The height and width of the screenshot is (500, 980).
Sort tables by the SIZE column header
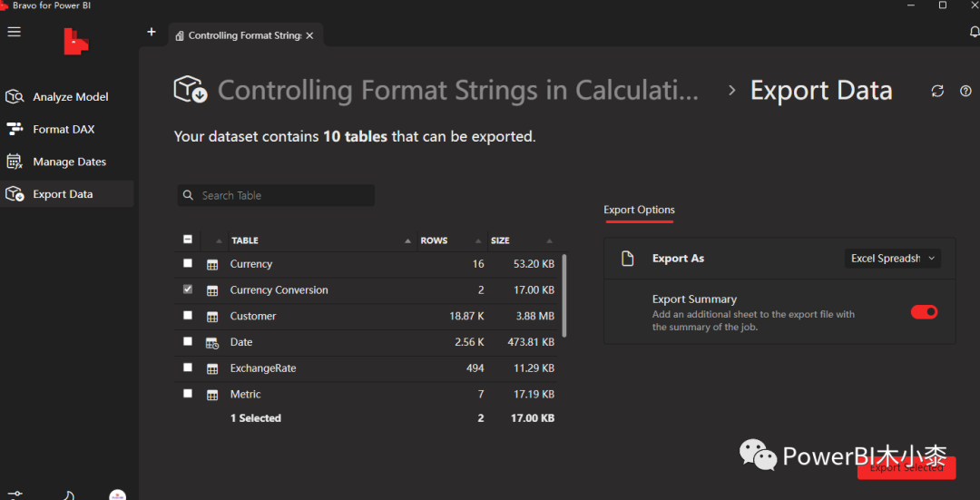pyautogui.click(x=500, y=240)
